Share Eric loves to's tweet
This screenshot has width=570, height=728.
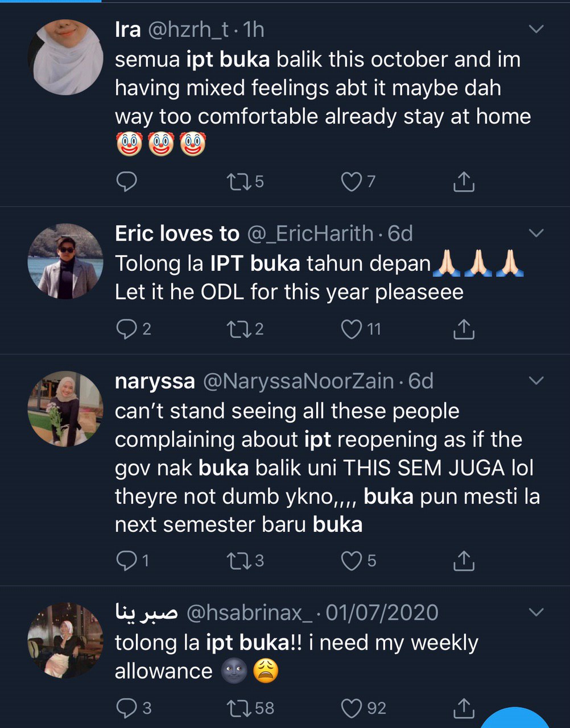click(464, 329)
